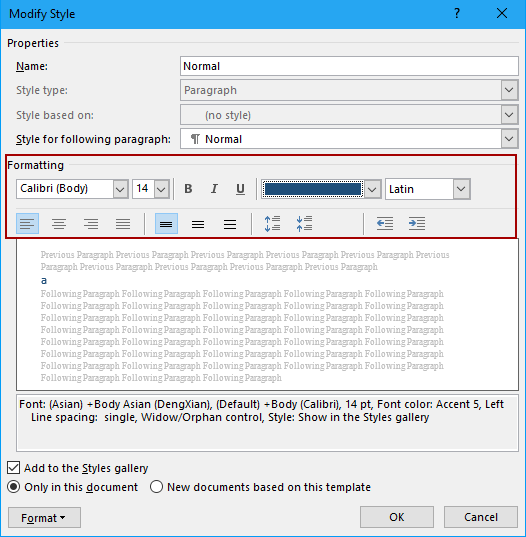The image size is (526, 537).
Task: Expand Style for following paragraph dropdown
Action: click(509, 139)
